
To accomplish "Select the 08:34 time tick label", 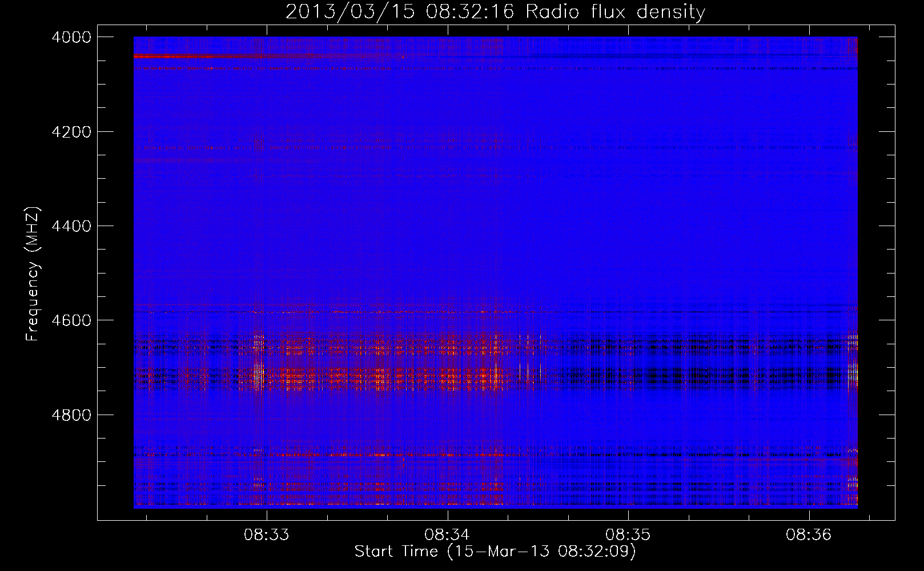I will tap(447, 535).
